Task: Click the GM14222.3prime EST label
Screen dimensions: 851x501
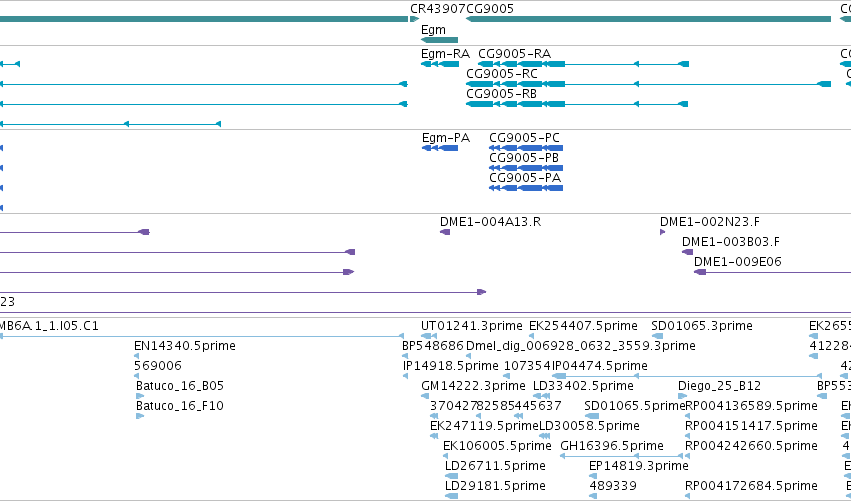Action: point(473,386)
